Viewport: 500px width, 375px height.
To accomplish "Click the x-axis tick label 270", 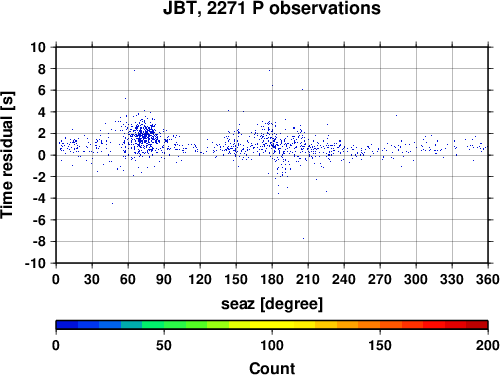I will (380, 279).
